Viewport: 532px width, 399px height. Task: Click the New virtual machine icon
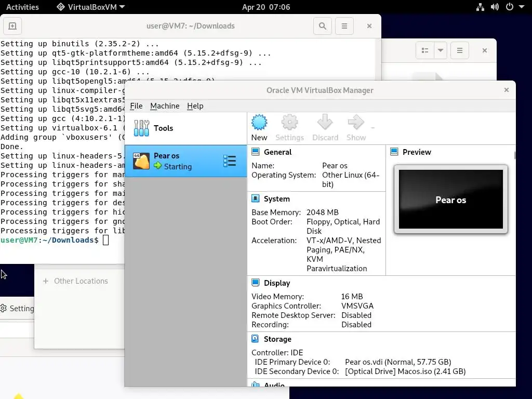pyautogui.click(x=259, y=122)
